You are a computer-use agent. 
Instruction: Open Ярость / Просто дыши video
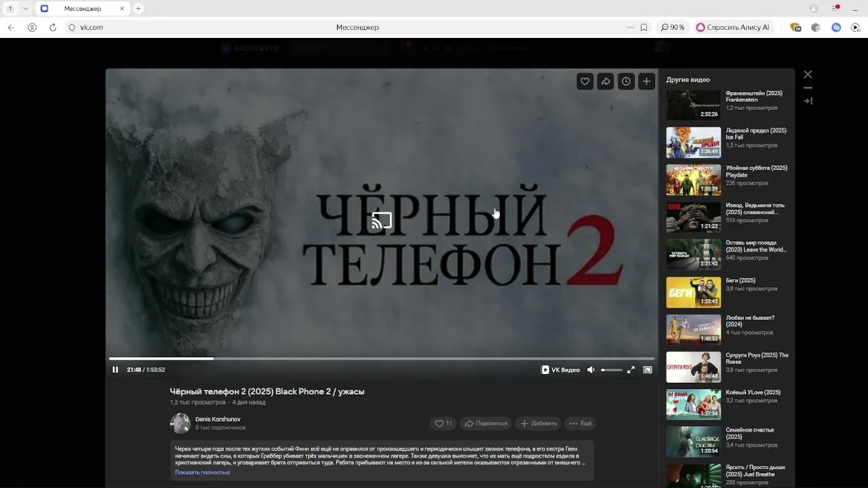[x=693, y=475]
